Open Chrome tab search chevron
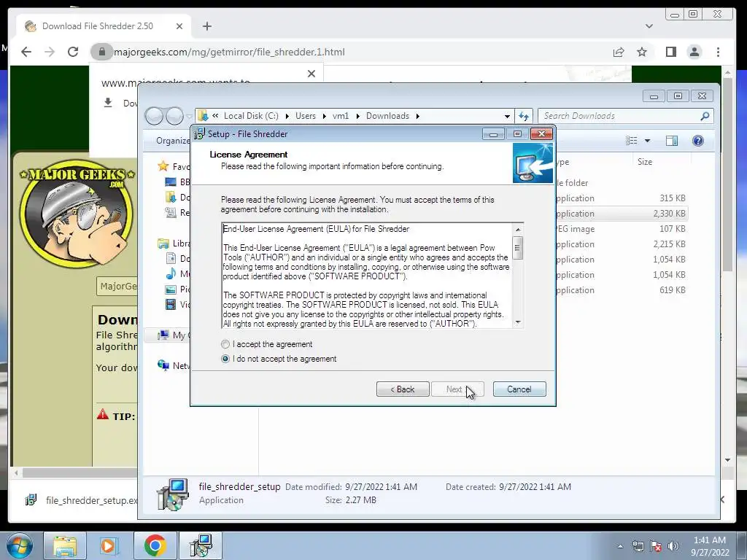 (x=649, y=26)
